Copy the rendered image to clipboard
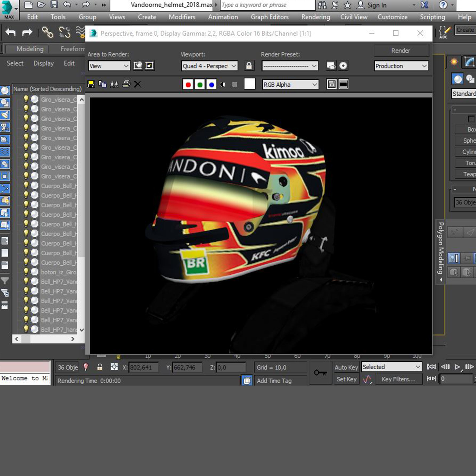476x476 pixels. pyautogui.click(x=102, y=85)
